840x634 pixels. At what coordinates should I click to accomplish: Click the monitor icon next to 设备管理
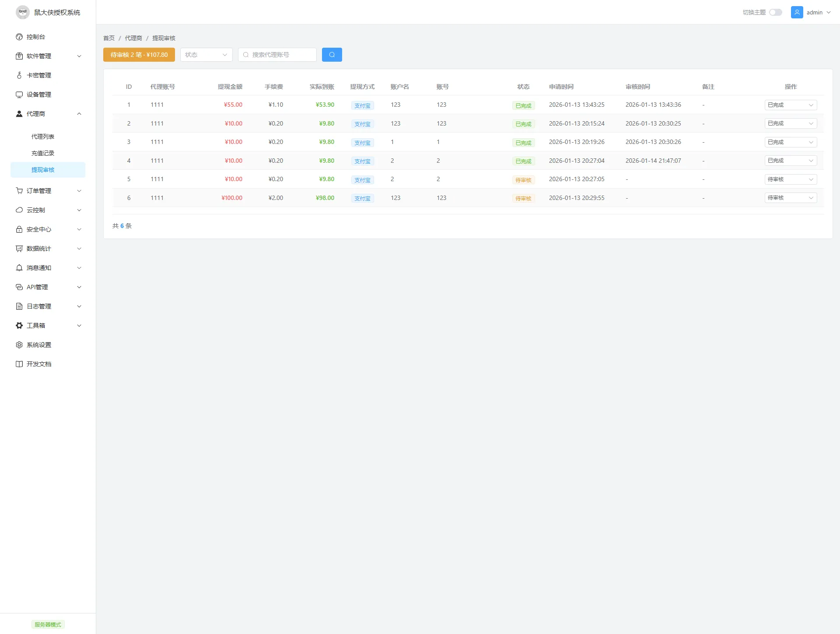19,95
